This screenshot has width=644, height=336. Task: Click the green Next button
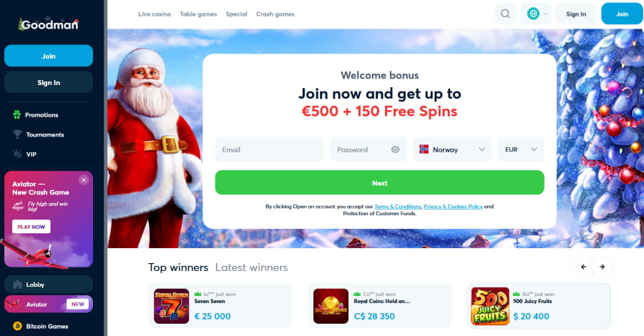pos(379,182)
